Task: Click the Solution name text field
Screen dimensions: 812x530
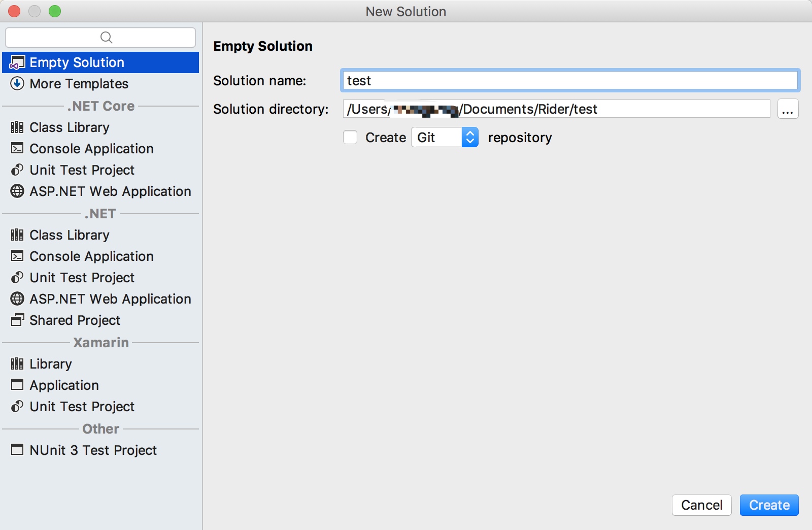Action: pos(569,81)
